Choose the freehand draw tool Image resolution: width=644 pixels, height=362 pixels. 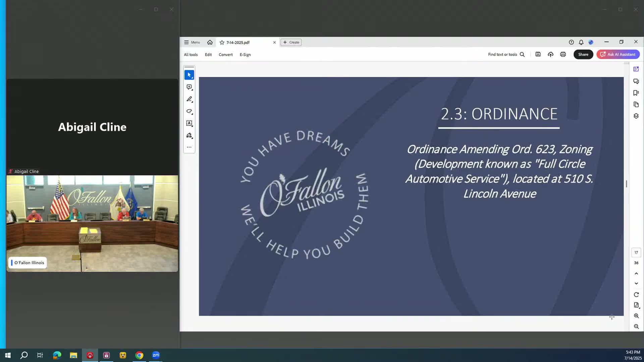pos(189,111)
